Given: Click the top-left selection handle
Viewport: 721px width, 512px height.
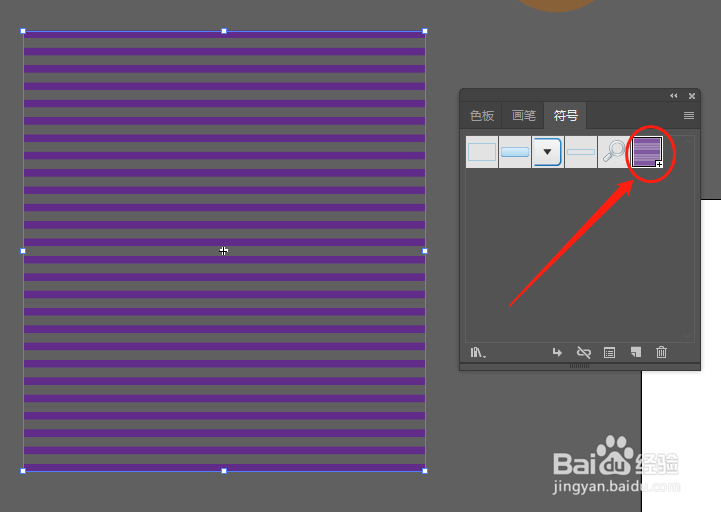Looking at the screenshot, I should point(23,31).
